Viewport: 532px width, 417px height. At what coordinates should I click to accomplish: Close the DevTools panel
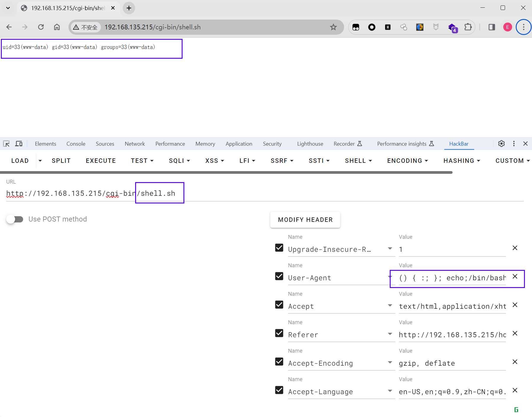(525, 144)
